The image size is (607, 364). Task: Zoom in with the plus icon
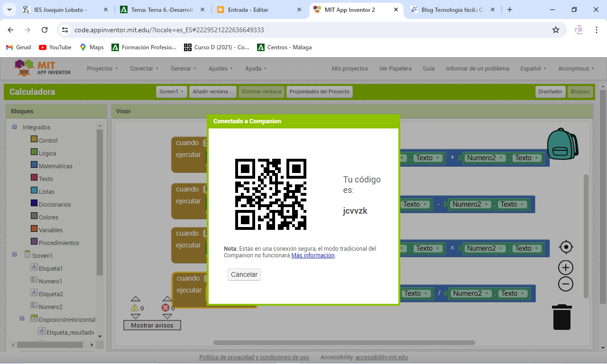tap(566, 268)
